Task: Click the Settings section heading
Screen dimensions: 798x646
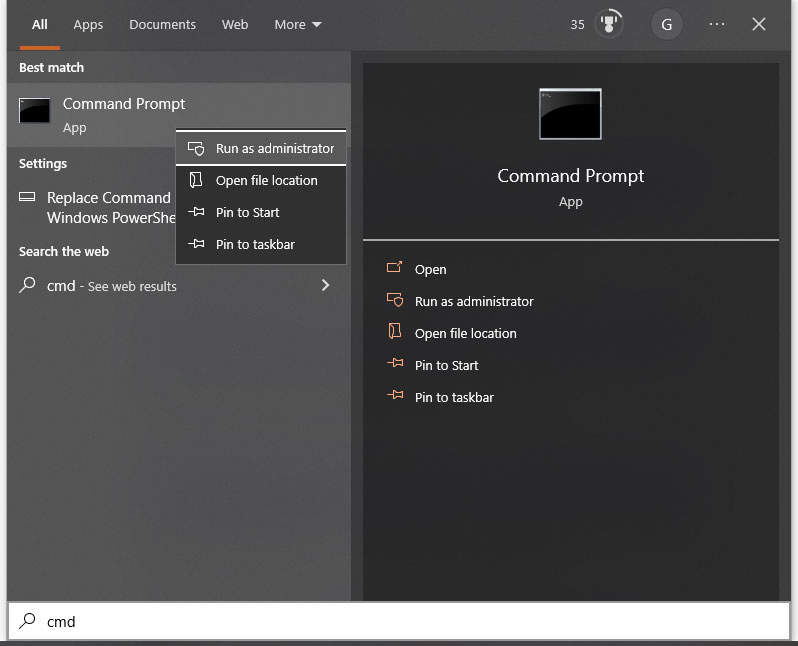Action: [x=43, y=163]
